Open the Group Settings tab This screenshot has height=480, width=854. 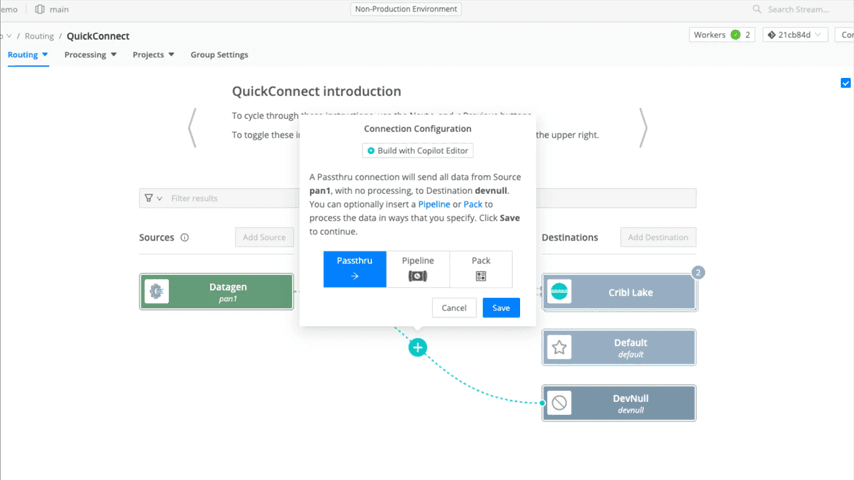coord(219,55)
